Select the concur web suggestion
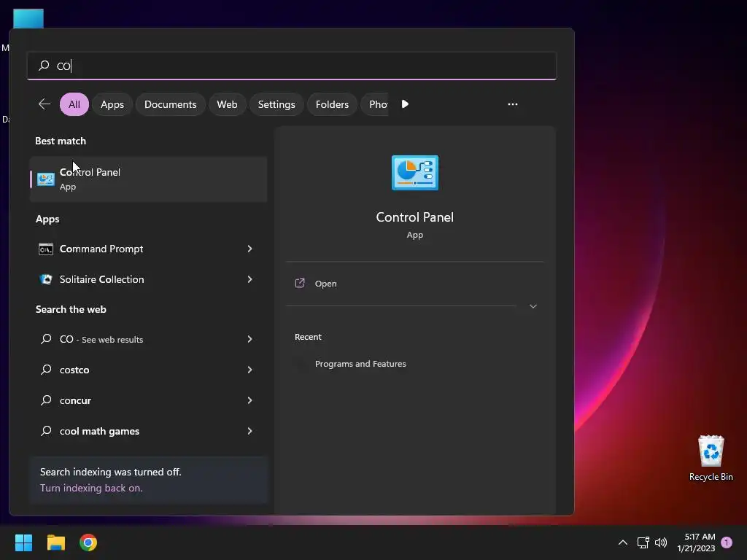Screen dimensions: 747x560 pyautogui.click(x=148, y=400)
